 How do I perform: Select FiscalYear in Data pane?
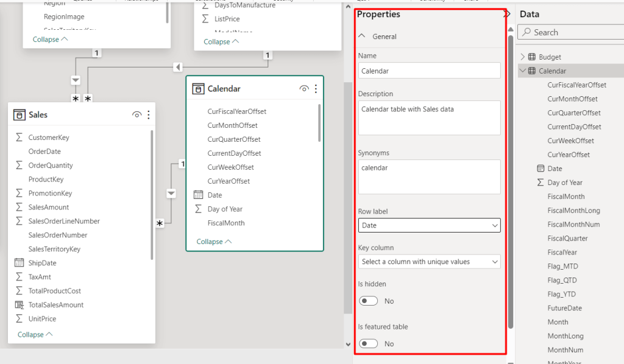[562, 253]
